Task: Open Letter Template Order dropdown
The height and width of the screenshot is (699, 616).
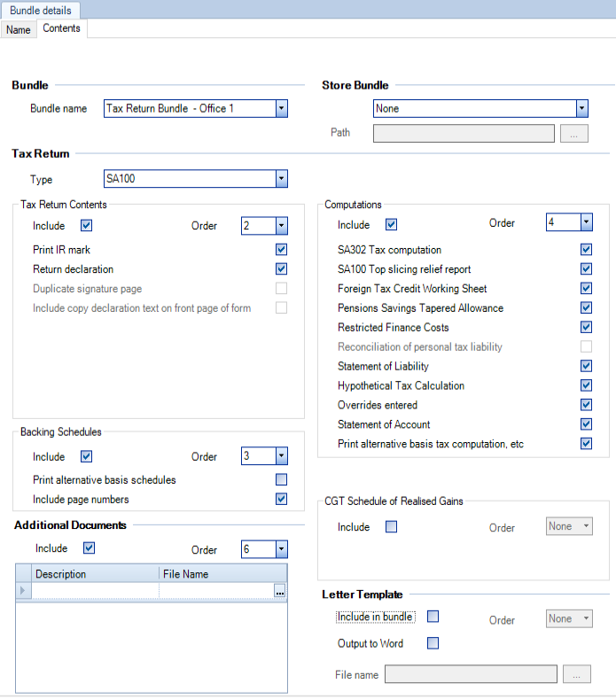Action: [x=569, y=618]
